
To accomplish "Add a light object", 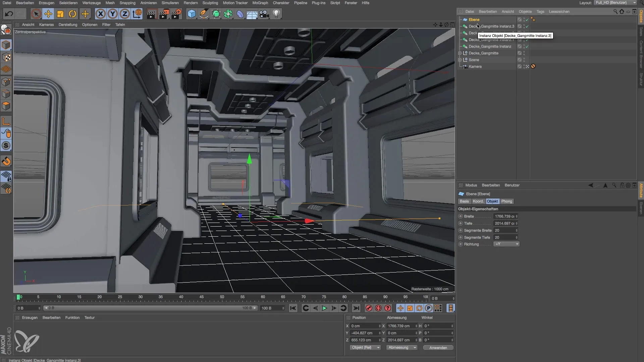I will [276, 14].
